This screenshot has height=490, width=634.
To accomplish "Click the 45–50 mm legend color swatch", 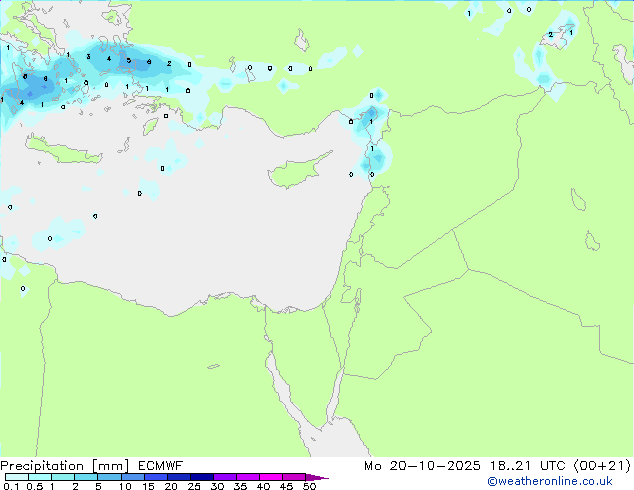I will click(x=294, y=477).
